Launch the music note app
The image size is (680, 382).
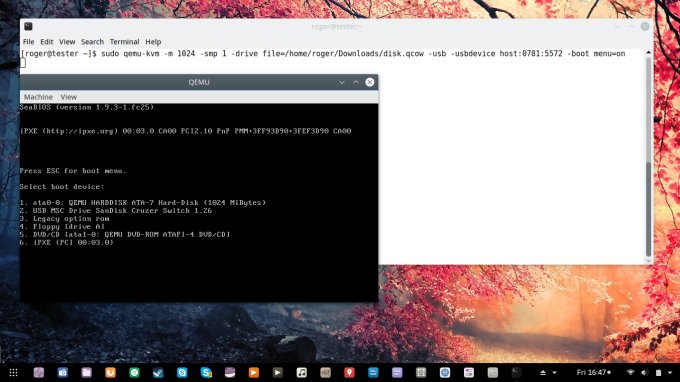coord(301,372)
